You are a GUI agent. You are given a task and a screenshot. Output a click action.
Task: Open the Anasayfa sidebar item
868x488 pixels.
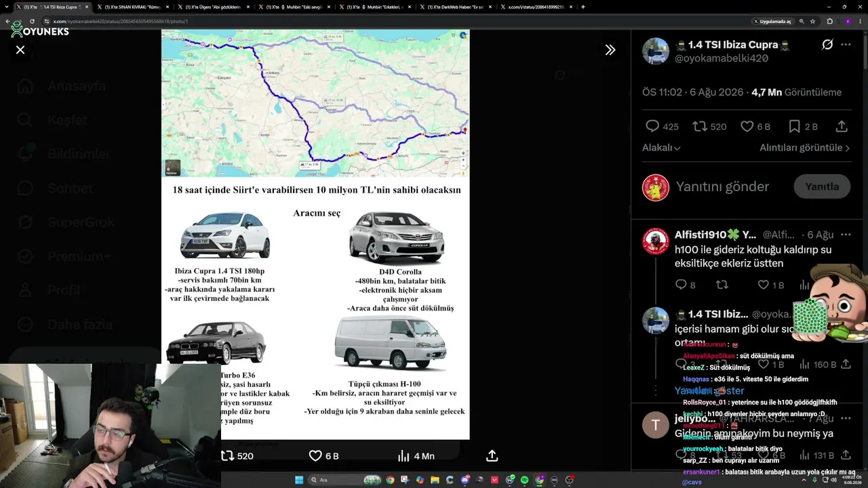[62, 86]
